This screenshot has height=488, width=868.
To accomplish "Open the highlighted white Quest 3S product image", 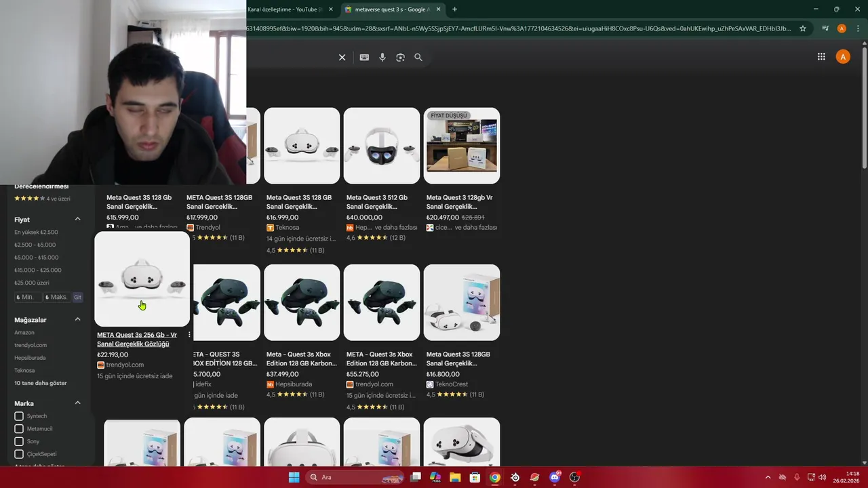I will [x=142, y=279].
